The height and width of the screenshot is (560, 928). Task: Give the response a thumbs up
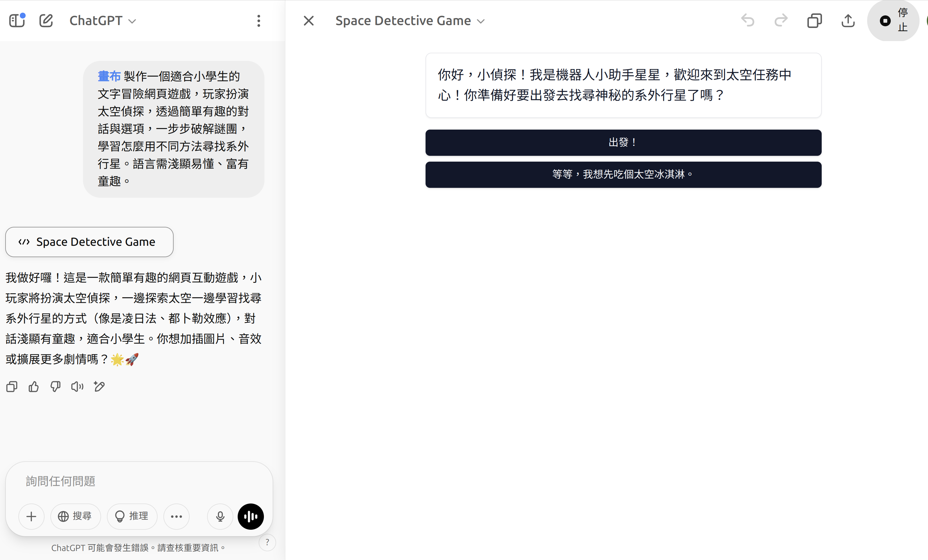pyautogui.click(x=33, y=386)
